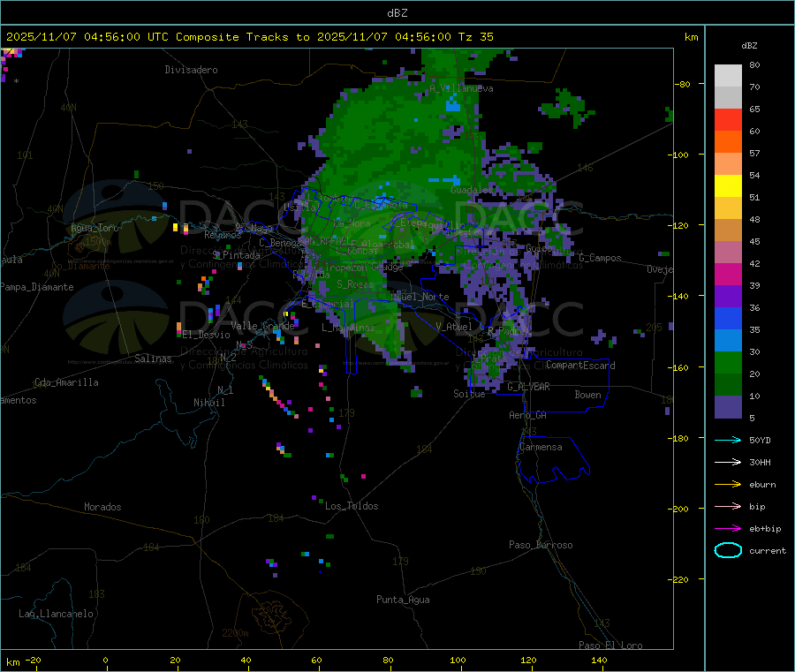Click the 50YD cyan arrow legend icon

click(728, 440)
